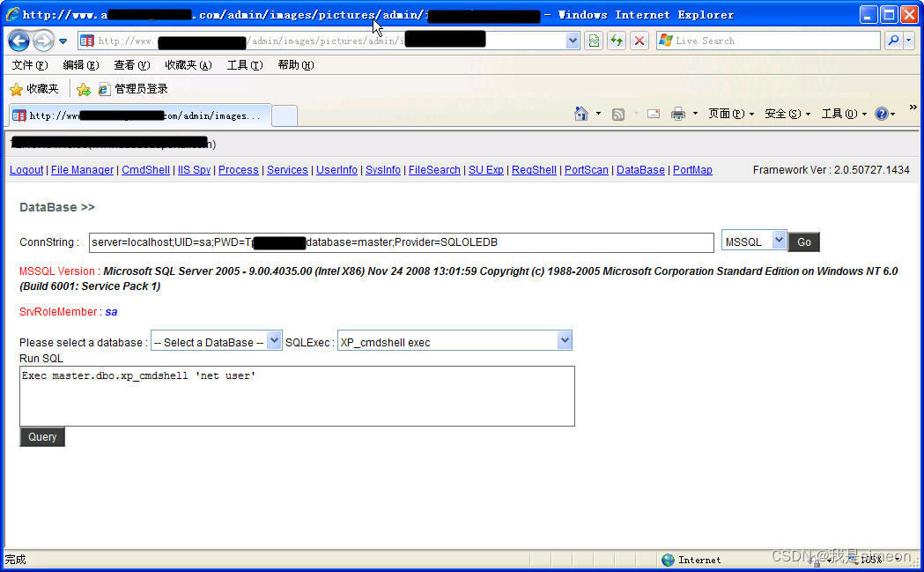Open the 管理员登录 favorites link
The width and height of the screenshot is (924, 572).
point(133,89)
